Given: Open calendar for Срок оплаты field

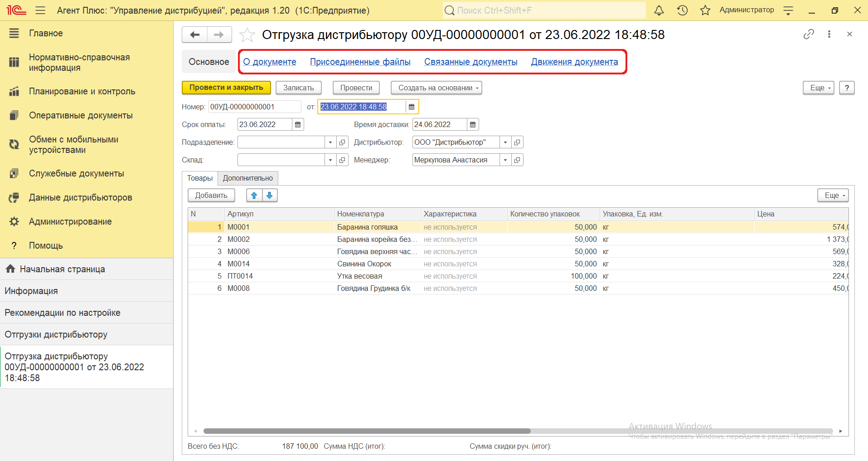Looking at the screenshot, I should click(x=298, y=124).
